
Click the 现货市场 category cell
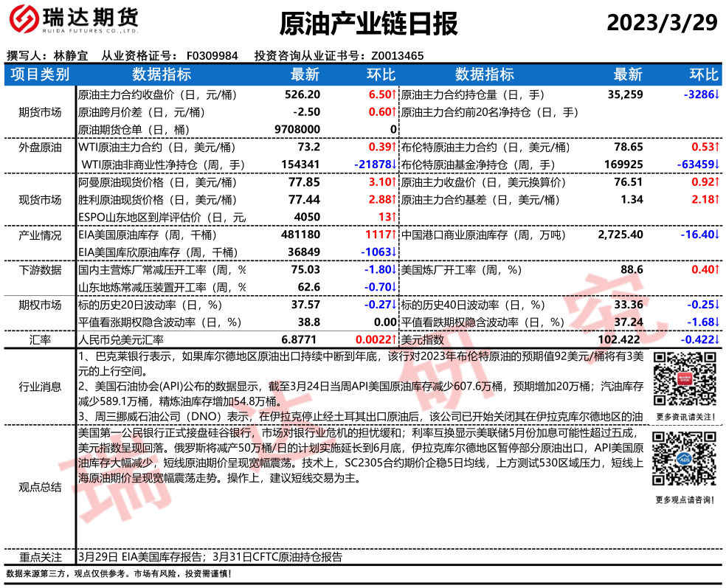[40, 199]
